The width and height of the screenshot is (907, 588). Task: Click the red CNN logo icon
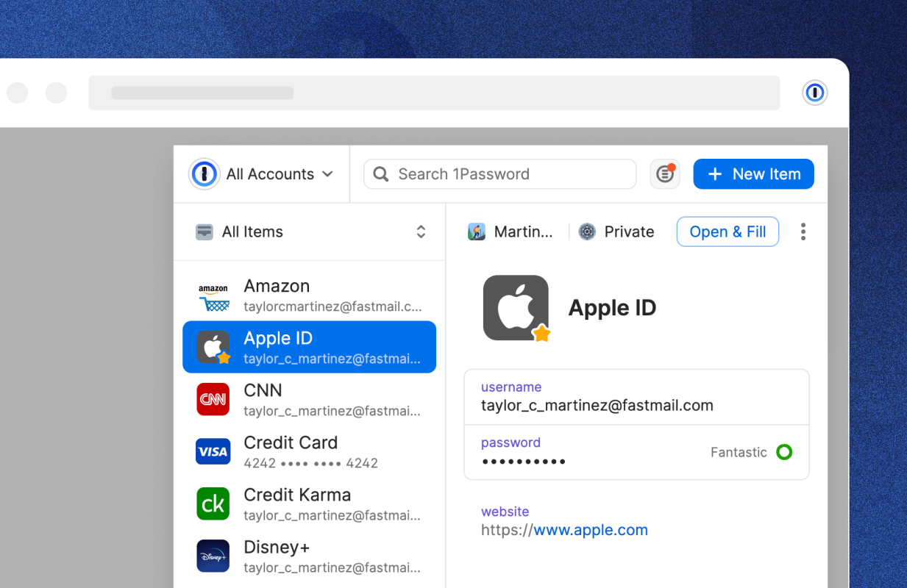213,399
